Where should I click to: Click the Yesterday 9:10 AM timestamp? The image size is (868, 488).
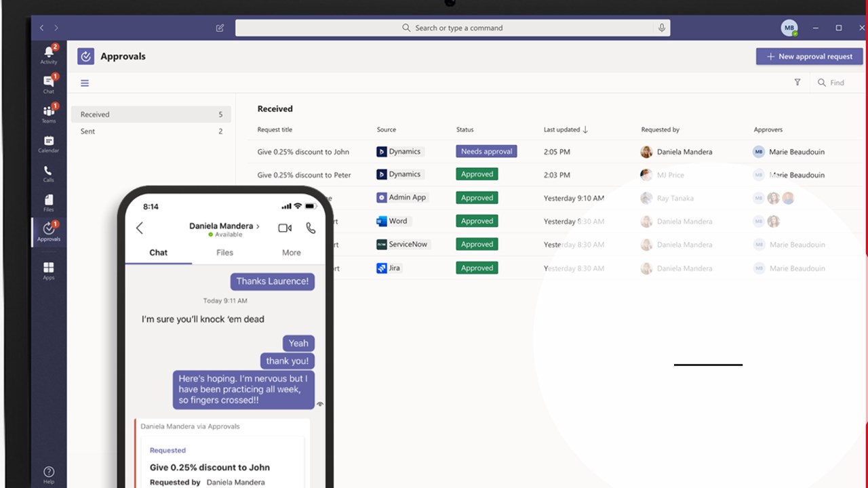click(x=574, y=199)
